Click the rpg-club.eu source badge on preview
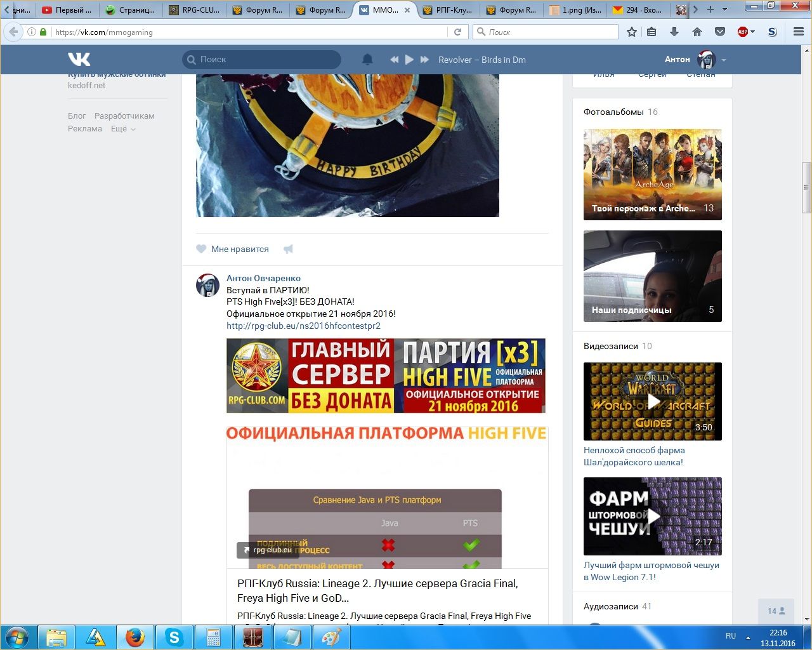This screenshot has height=650, width=812. point(268,550)
